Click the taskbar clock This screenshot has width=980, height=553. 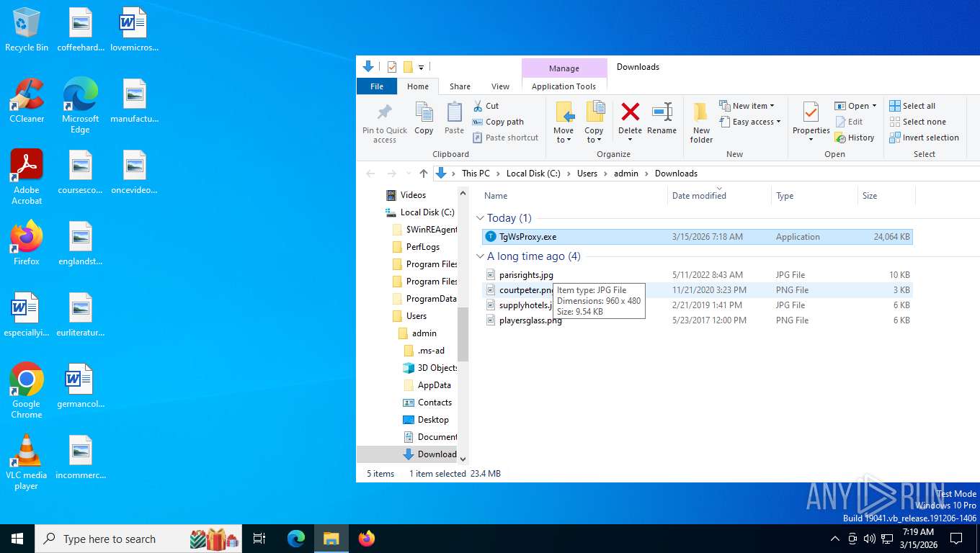tap(917, 539)
